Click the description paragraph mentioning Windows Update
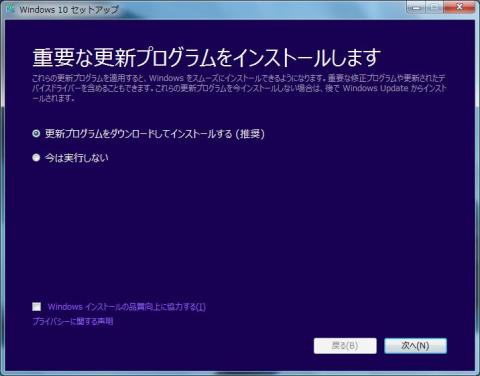Viewport: 480px width, 376px height. point(239,88)
